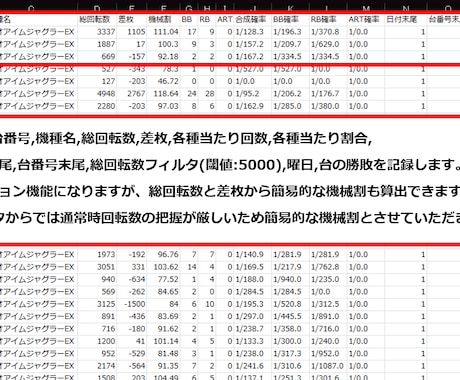Select the cell with value 1973
Screen dimensions: 460x380
click(97, 255)
